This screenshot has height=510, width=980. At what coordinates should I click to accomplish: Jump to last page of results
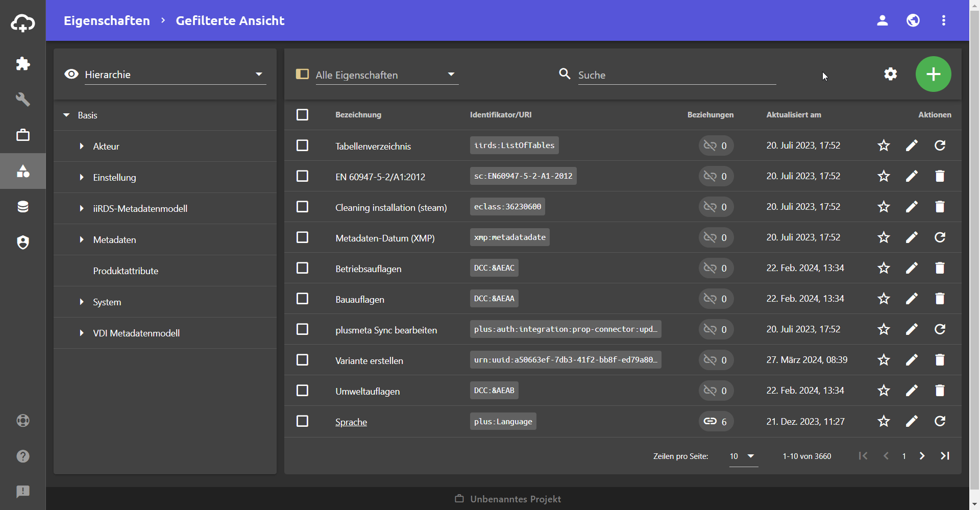point(945,456)
